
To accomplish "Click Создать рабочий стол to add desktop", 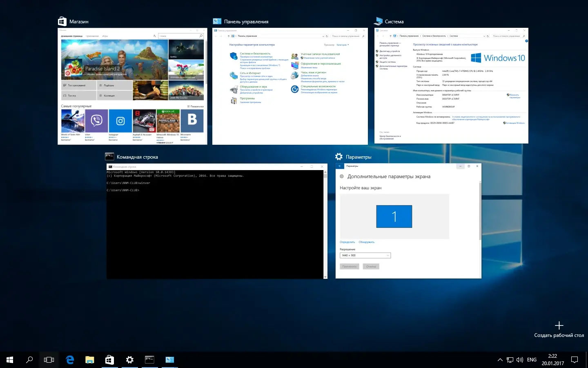I will click(x=559, y=330).
